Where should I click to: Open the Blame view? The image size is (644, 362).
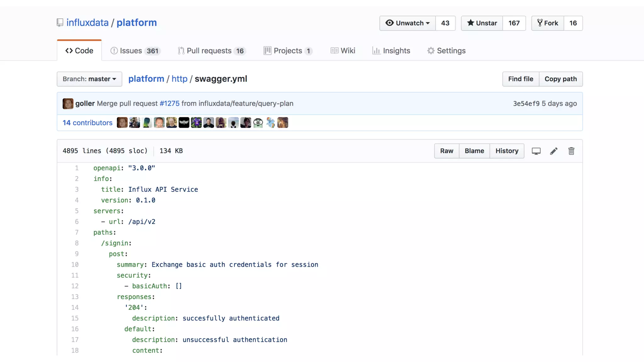pyautogui.click(x=474, y=151)
